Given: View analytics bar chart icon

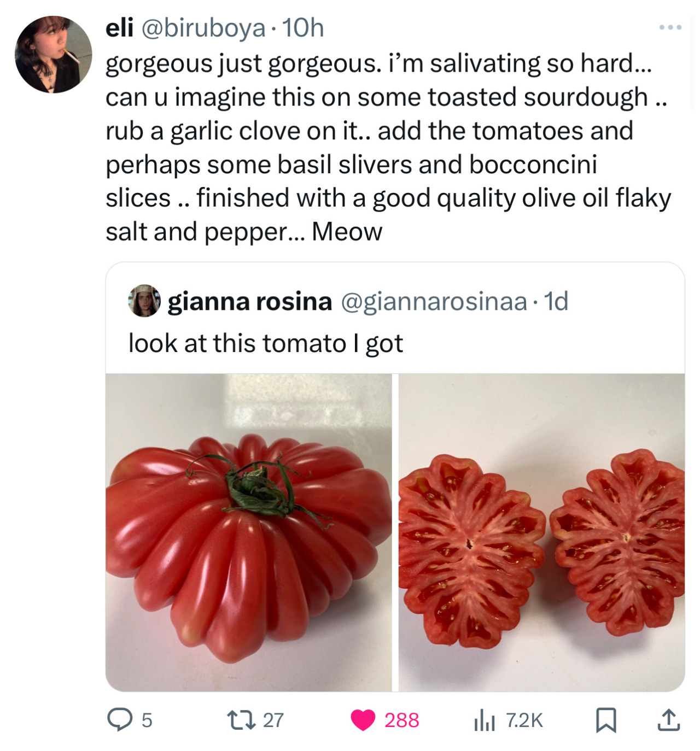Looking at the screenshot, I should point(485,720).
